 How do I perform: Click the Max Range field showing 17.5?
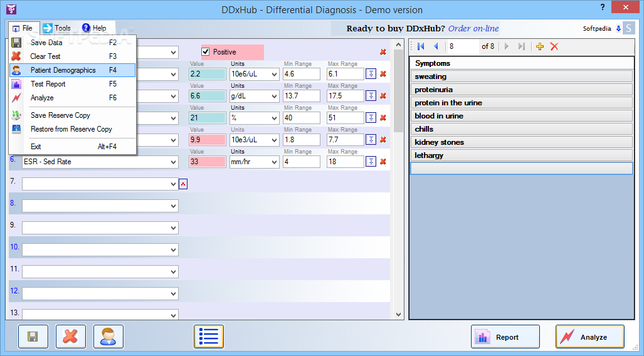click(x=346, y=96)
